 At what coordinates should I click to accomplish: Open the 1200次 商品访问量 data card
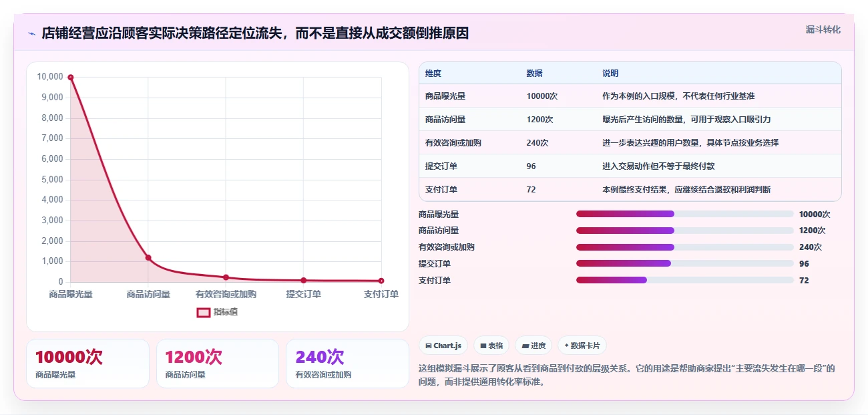click(217, 364)
